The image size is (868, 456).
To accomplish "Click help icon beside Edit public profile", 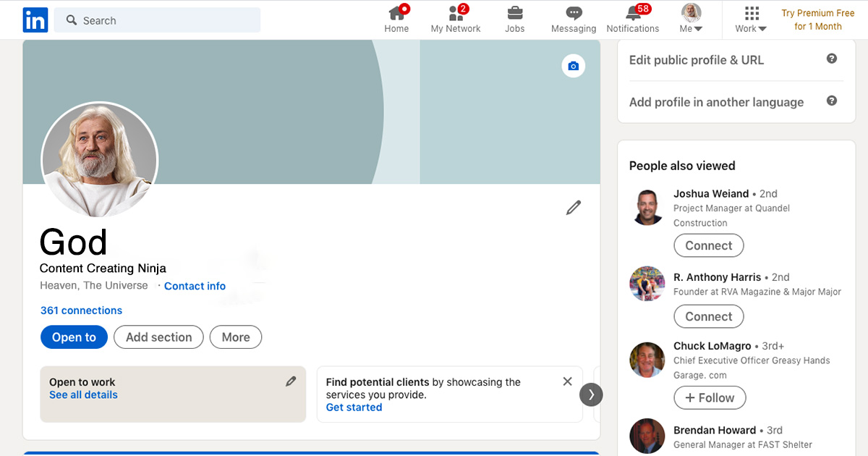I will tap(832, 59).
